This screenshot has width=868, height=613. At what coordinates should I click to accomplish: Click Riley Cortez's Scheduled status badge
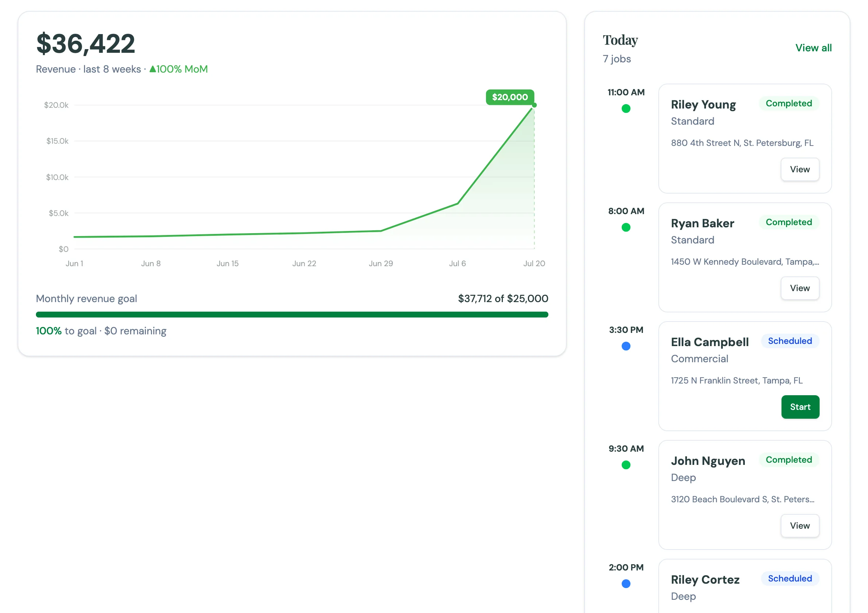tap(790, 578)
